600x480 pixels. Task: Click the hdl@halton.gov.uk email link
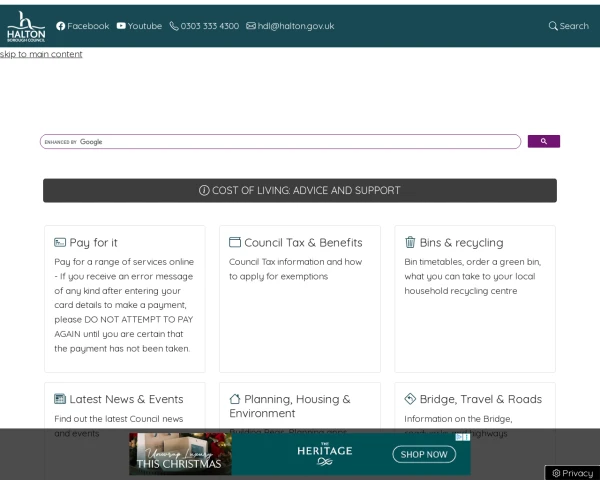point(296,26)
